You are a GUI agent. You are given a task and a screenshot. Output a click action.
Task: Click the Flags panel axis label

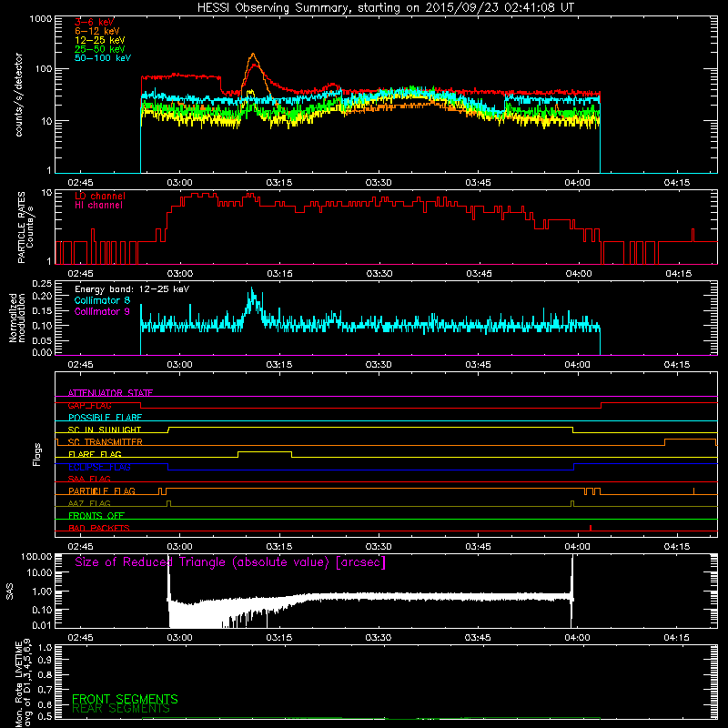[36, 454]
